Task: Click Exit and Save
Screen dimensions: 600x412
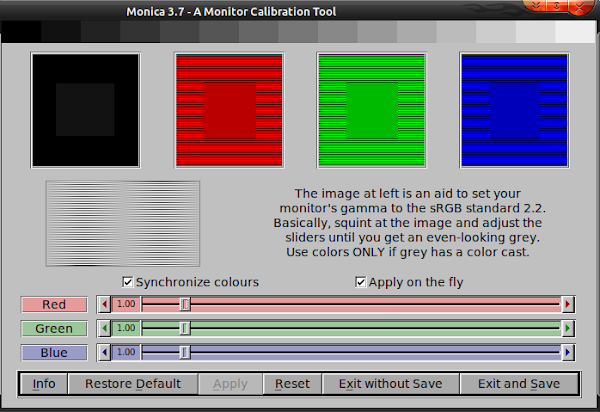Action: point(519,384)
